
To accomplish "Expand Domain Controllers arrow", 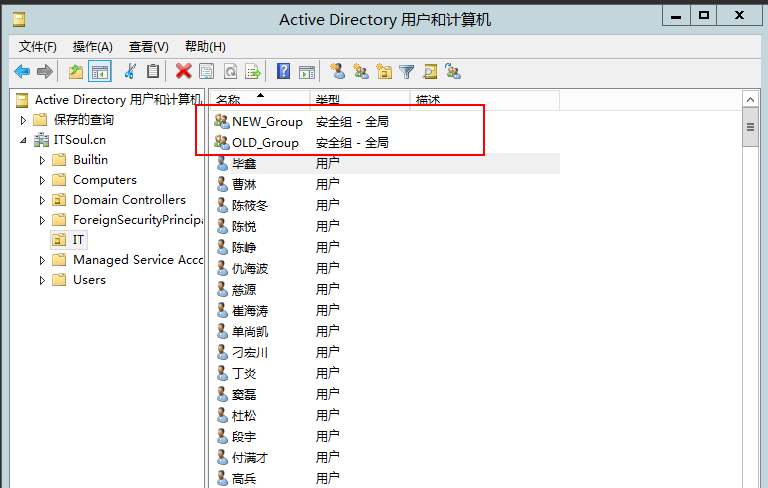I will pos(42,200).
